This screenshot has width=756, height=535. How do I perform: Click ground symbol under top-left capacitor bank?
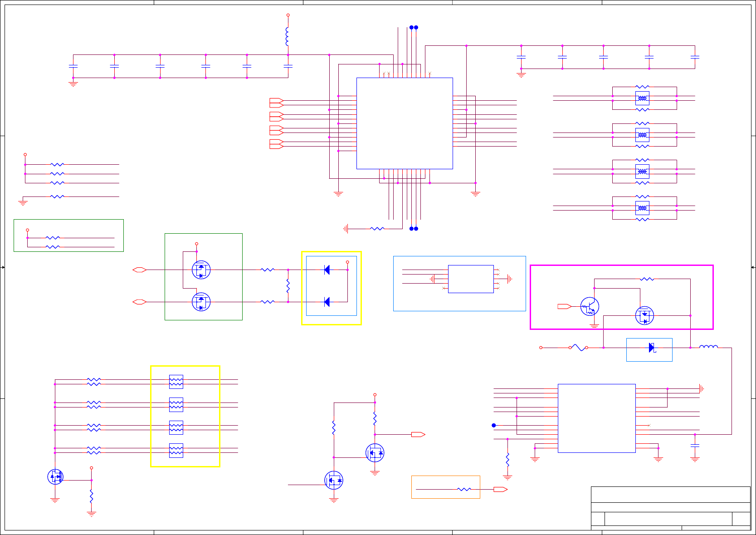tap(73, 84)
